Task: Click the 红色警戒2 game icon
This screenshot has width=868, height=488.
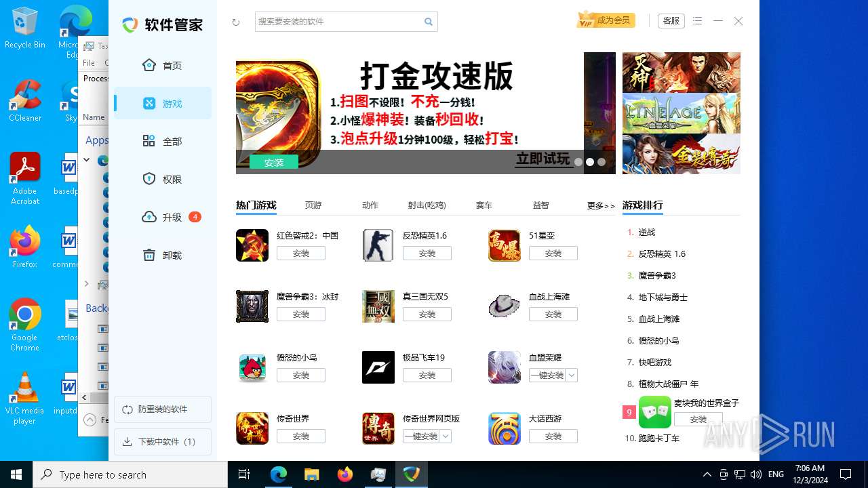Action: click(x=252, y=245)
